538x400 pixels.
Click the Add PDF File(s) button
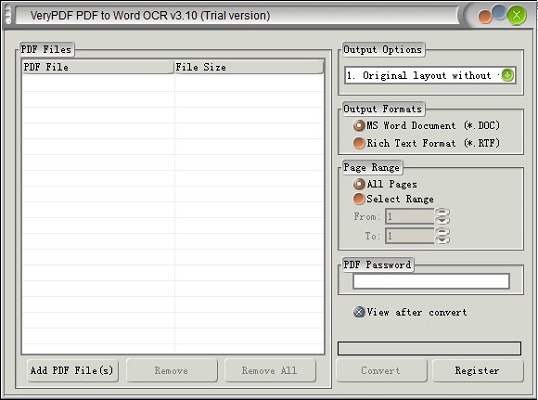tap(72, 370)
